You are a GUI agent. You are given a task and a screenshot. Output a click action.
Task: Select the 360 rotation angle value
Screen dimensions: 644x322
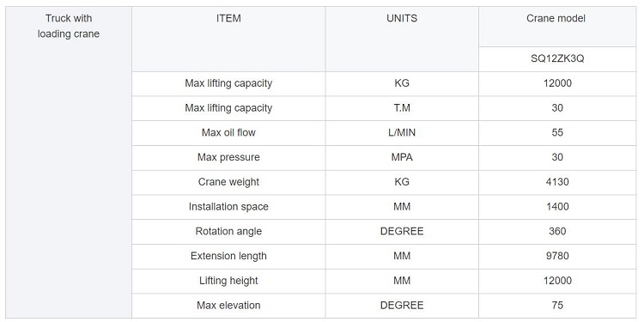[x=557, y=232]
